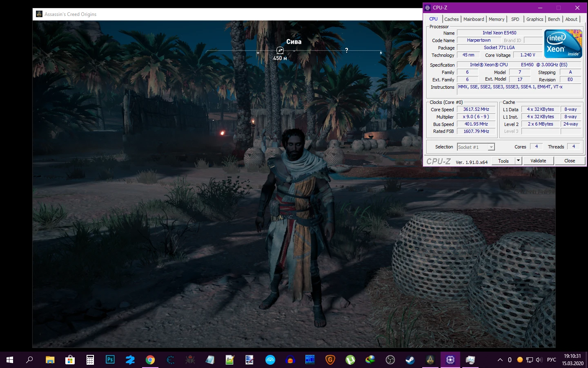Image resolution: width=588 pixels, height=368 pixels.
Task: Open the SPD tab
Action: click(515, 19)
